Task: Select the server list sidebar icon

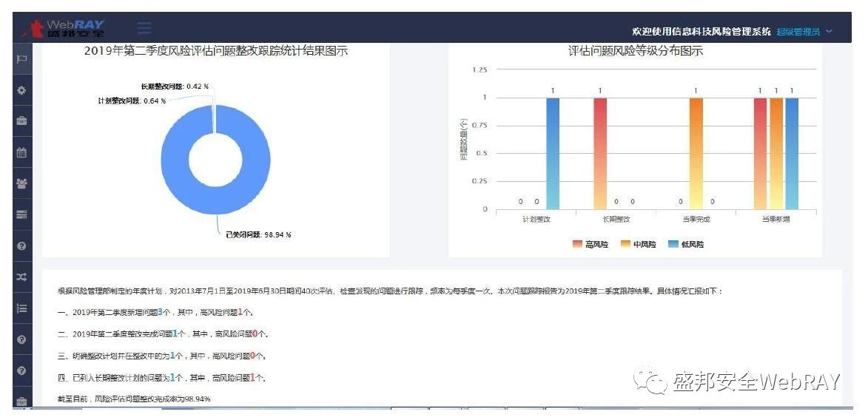Action: (21, 214)
